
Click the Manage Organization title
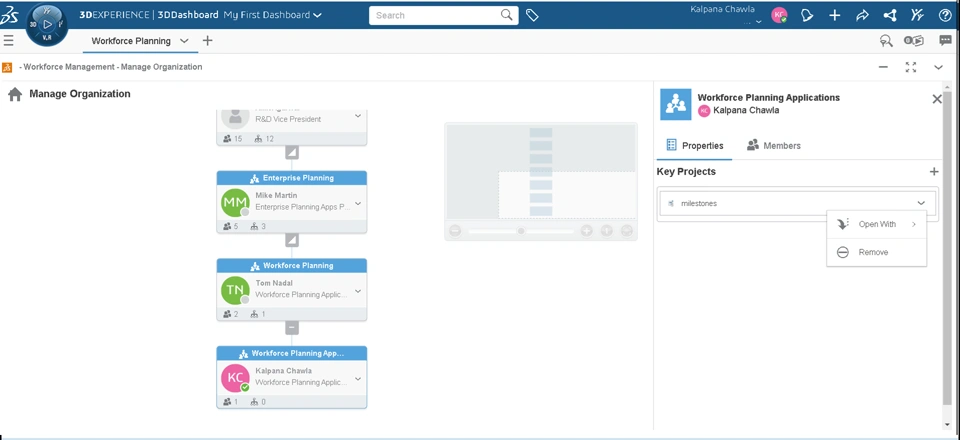[x=80, y=94]
